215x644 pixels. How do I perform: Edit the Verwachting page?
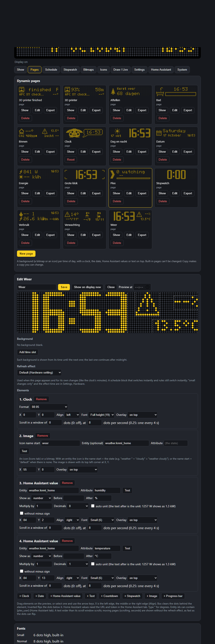(83, 235)
